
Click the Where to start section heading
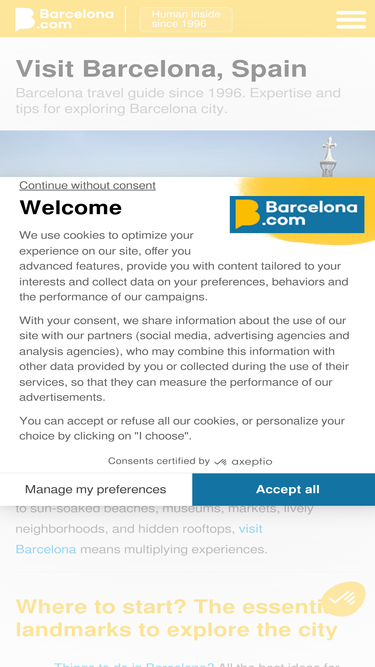coord(176,619)
